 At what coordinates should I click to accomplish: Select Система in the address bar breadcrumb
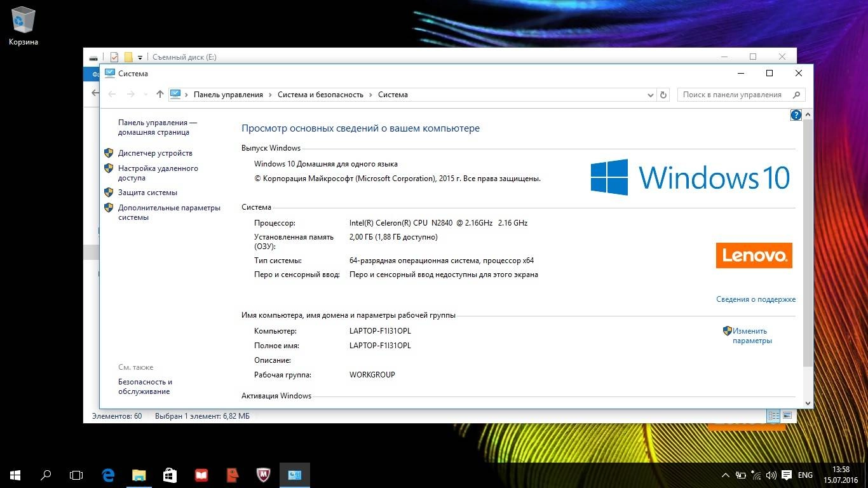point(393,95)
